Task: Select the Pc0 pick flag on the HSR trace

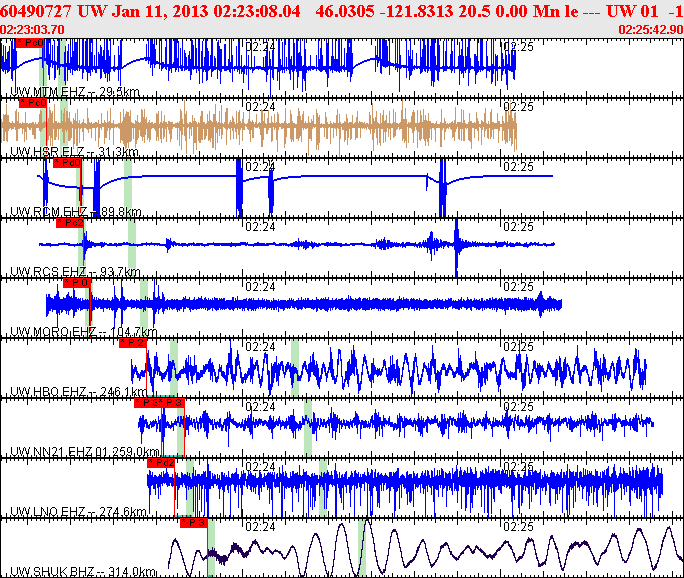Action: point(33,103)
